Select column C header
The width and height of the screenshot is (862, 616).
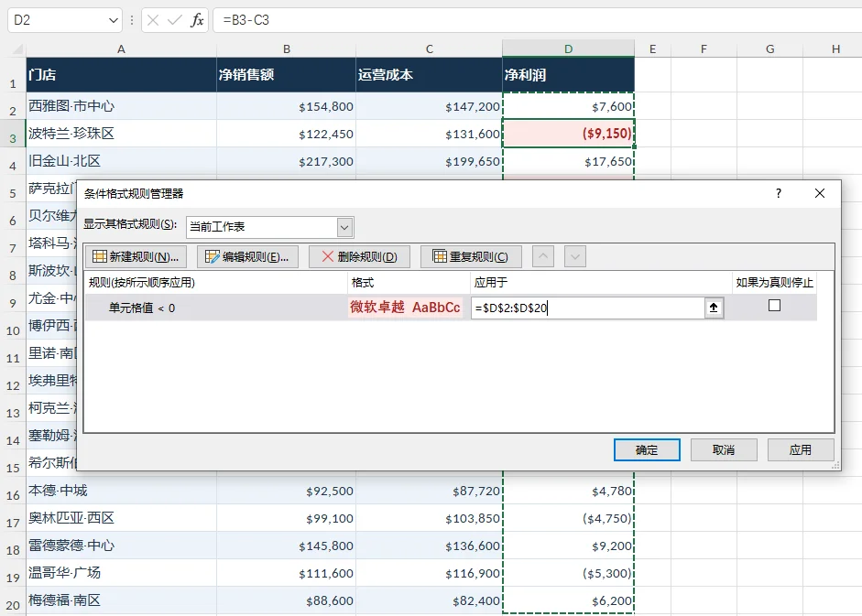(x=430, y=49)
